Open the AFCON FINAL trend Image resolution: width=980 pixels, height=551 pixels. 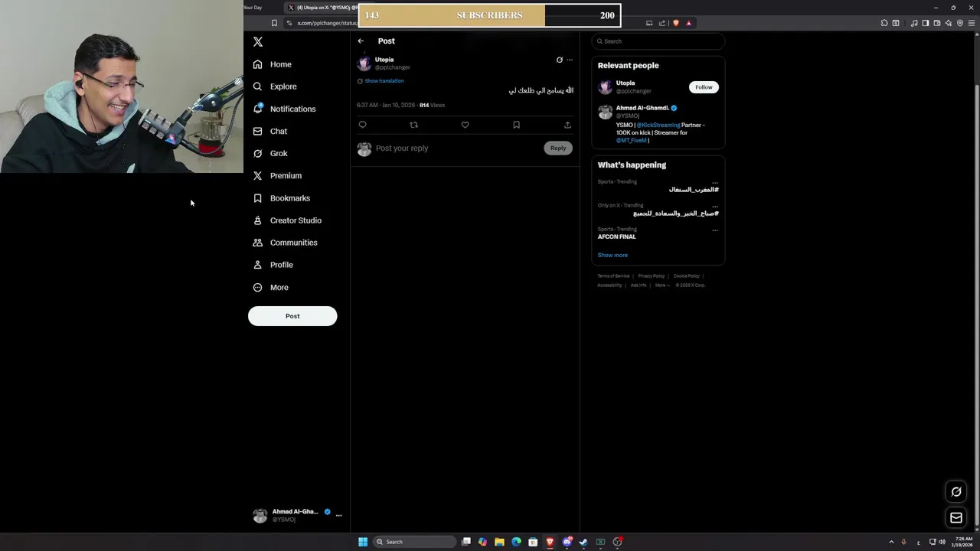pos(617,236)
